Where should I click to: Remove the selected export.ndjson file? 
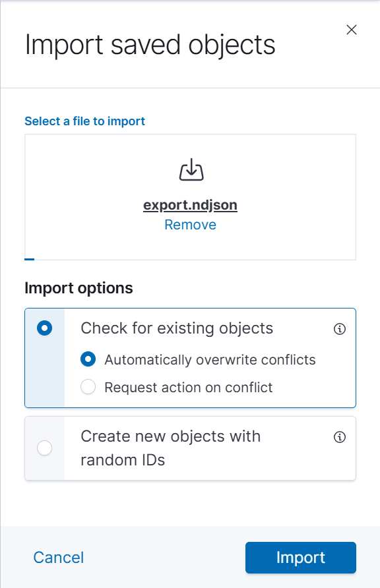pyautogui.click(x=190, y=225)
